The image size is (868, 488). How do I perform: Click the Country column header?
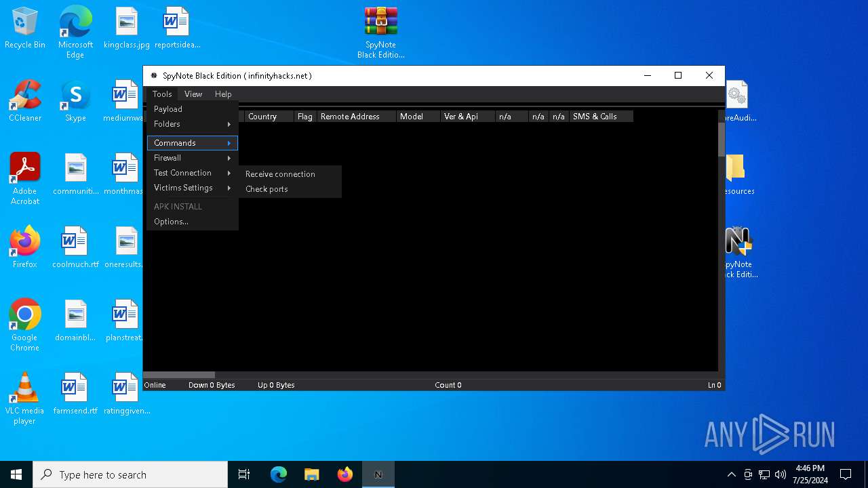coord(269,117)
